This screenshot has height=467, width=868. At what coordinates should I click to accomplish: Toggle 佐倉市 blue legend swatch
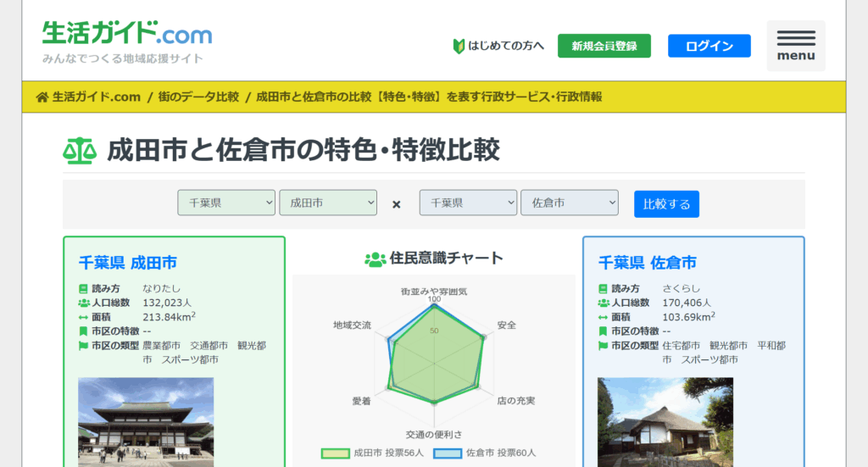click(448, 453)
